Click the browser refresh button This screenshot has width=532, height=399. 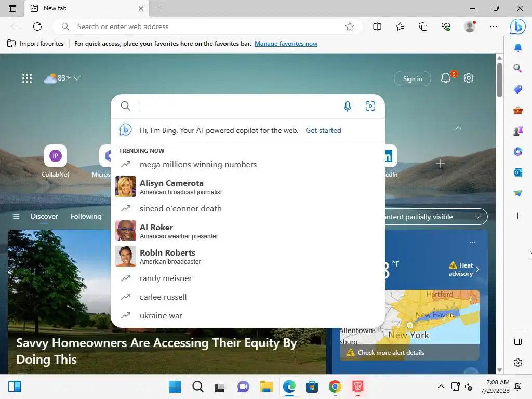(37, 26)
